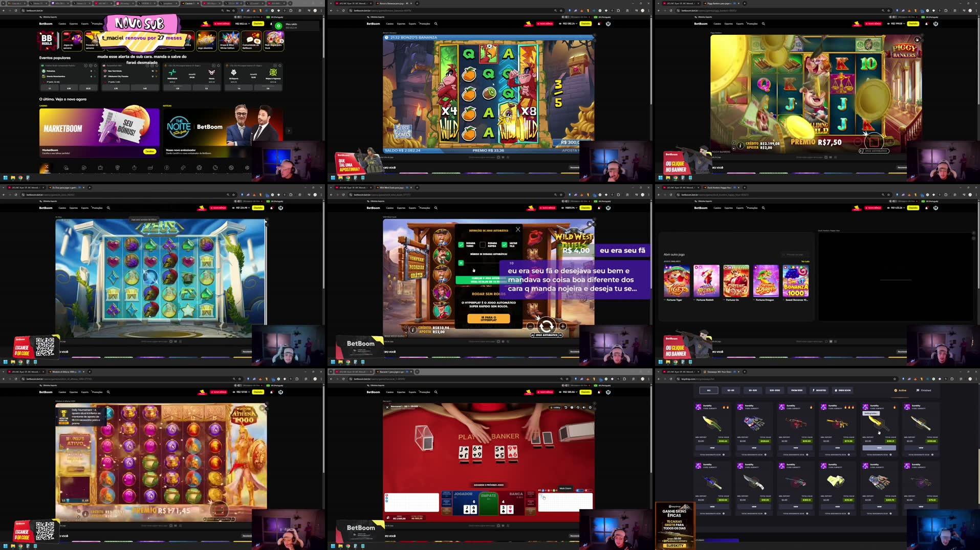The height and width of the screenshot is (550, 980).
Task: Click the plus icon to raise the bet
Action: click(x=562, y=326)
